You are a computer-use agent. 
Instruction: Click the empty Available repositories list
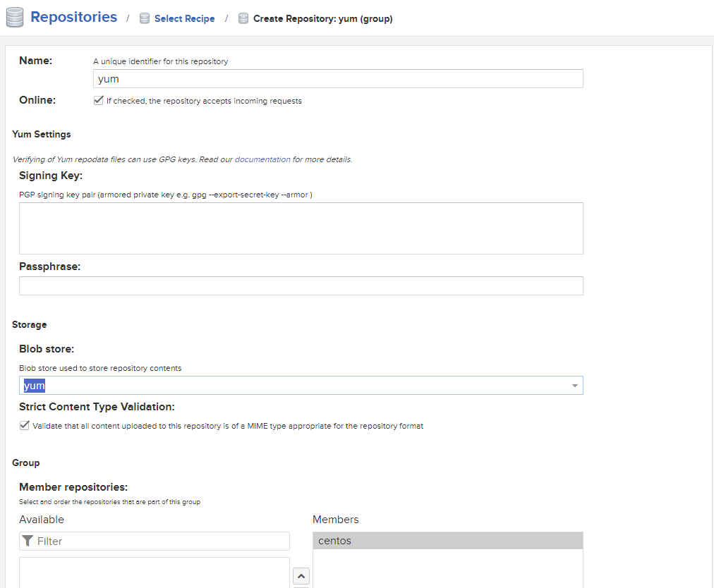pos(154,572)
